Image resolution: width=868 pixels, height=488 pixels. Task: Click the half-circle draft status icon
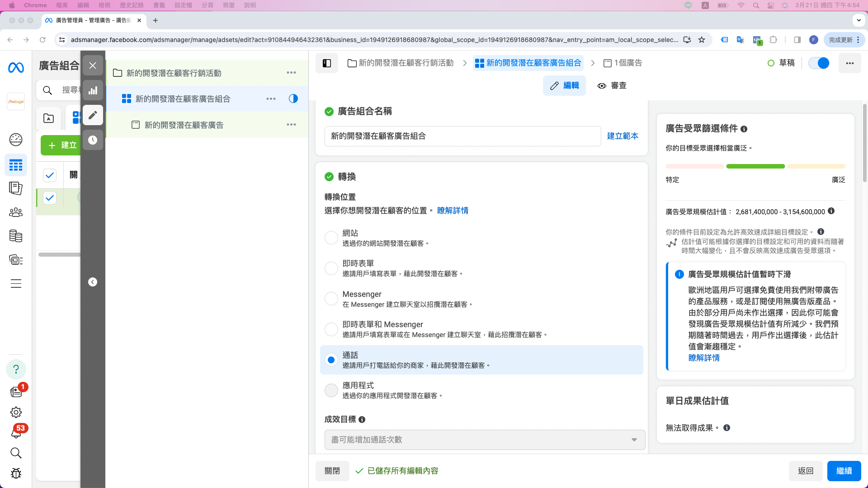[x=293, y=99]
